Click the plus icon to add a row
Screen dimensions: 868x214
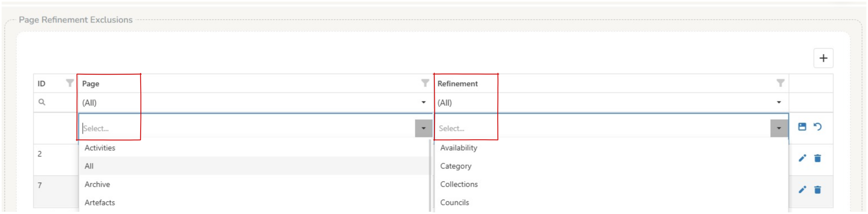point(823,58)
